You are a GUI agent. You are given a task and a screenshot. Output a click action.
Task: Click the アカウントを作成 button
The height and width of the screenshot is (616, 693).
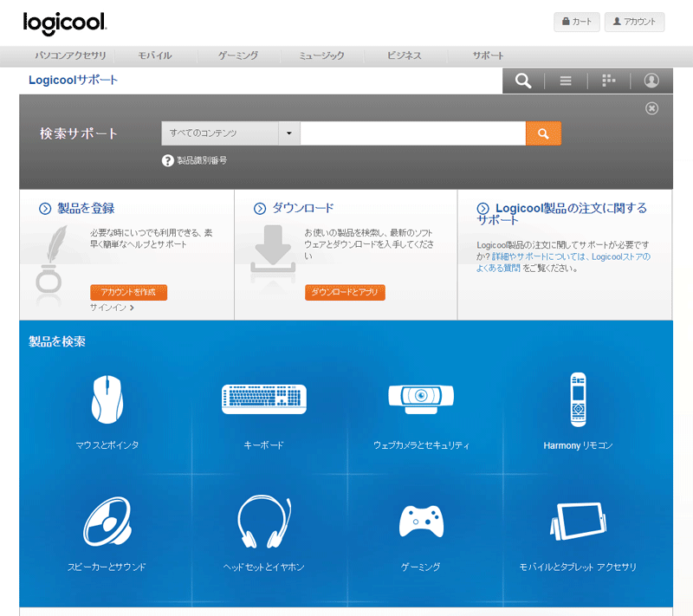128,292
